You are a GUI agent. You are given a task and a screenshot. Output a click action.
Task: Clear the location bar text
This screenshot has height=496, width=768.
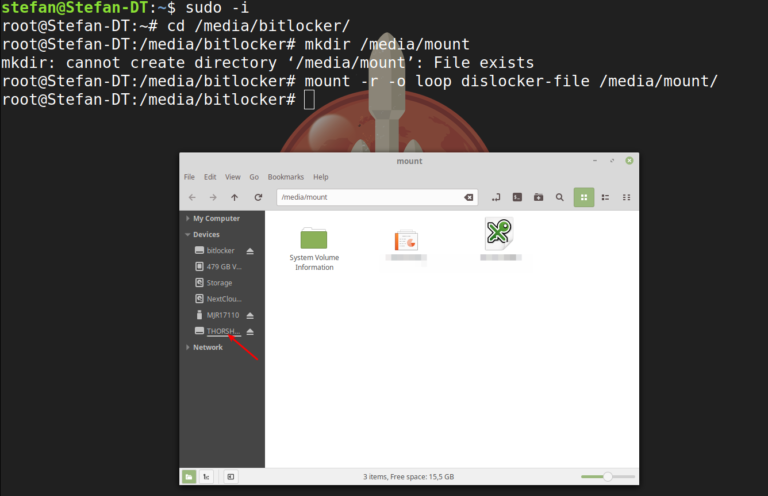click(x=468, y=198)
